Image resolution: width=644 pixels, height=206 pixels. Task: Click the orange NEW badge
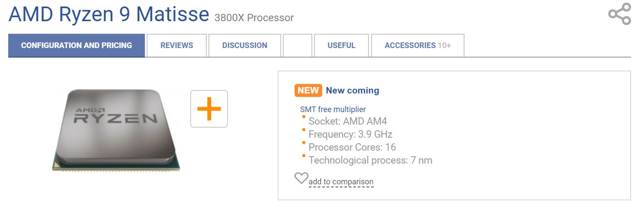pos(308,90)
